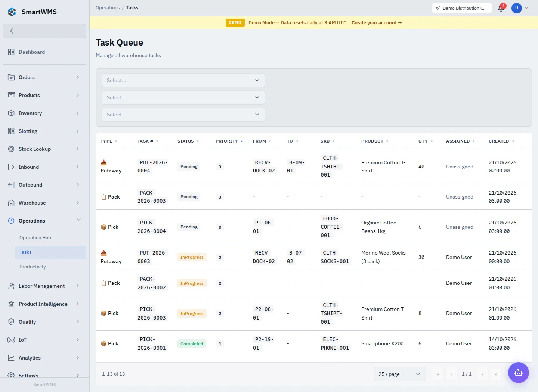The image size is (538, 392).
Task: Collapse the Operations menu section
Action: click(x=79, y=220)
